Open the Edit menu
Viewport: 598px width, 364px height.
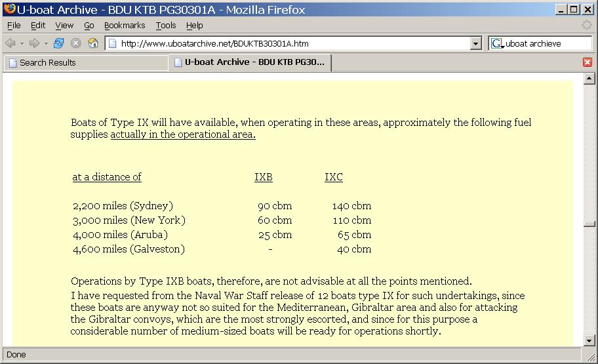point(38,26)
